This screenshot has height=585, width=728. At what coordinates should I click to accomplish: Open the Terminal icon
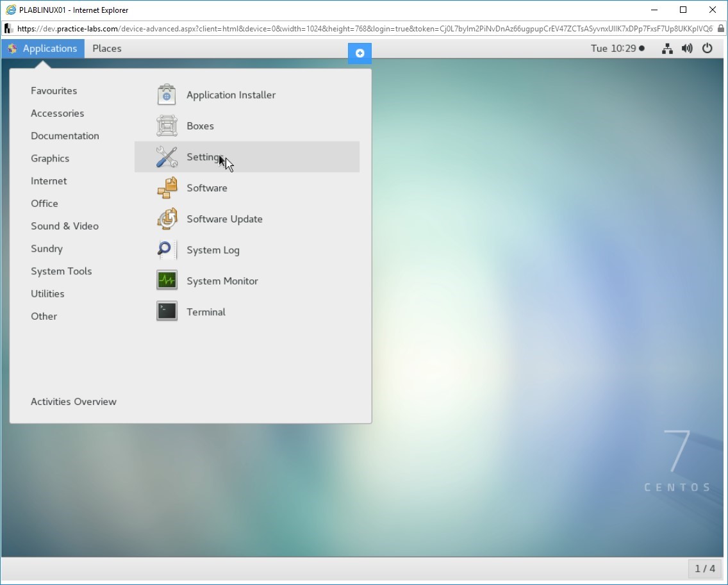(167, 312)
